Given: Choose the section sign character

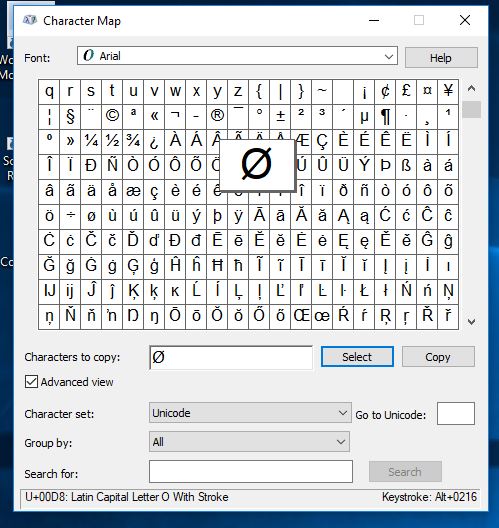Looking at the screenshot, I should click(70, 117).
